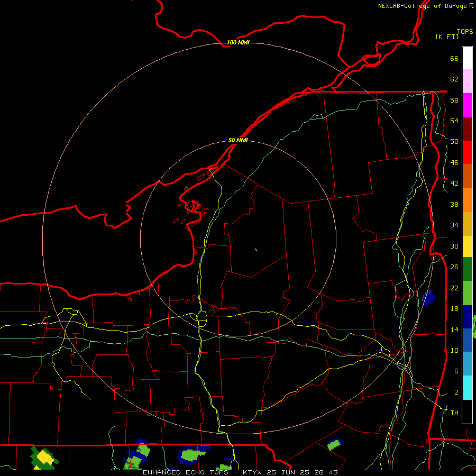Click the light green 26 K FT legend color
Image resolution: width=476 pixels, height=476 pixels.
[x=467, y=293]
